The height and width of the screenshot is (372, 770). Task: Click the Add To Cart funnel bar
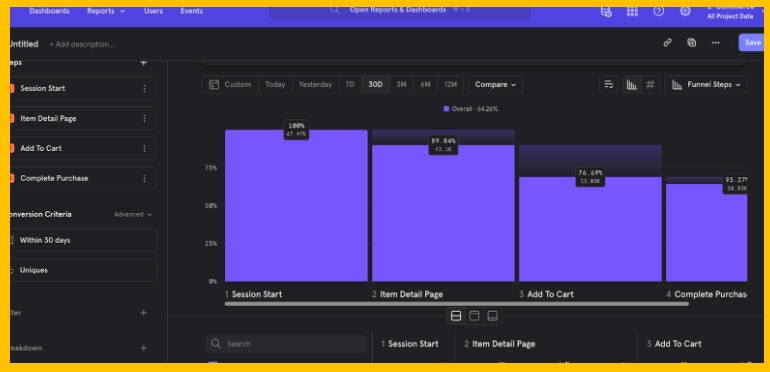click(590, 229)
